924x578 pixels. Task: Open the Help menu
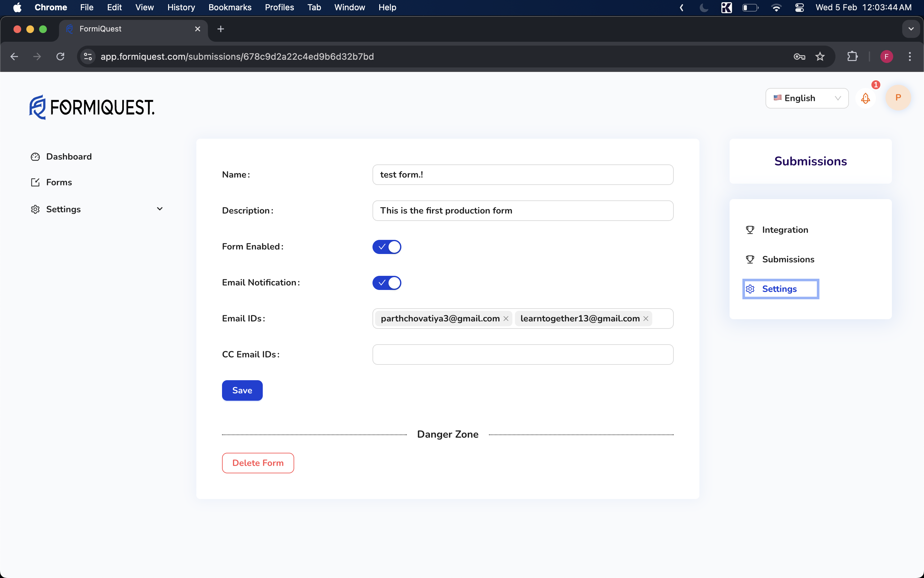pos(387,7)
